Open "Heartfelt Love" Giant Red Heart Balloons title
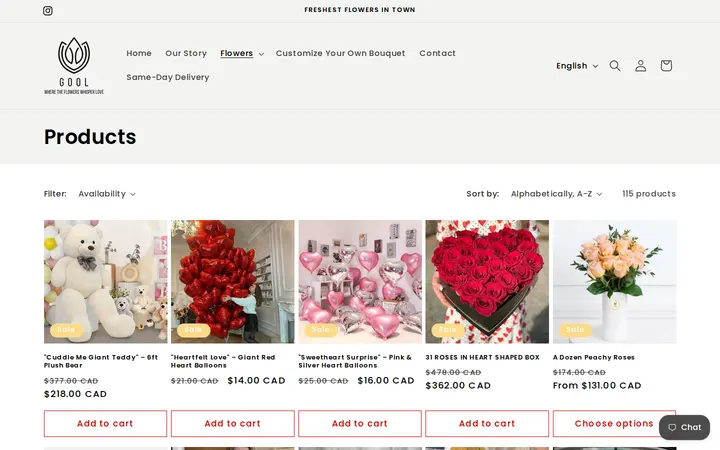 (223, 361)
